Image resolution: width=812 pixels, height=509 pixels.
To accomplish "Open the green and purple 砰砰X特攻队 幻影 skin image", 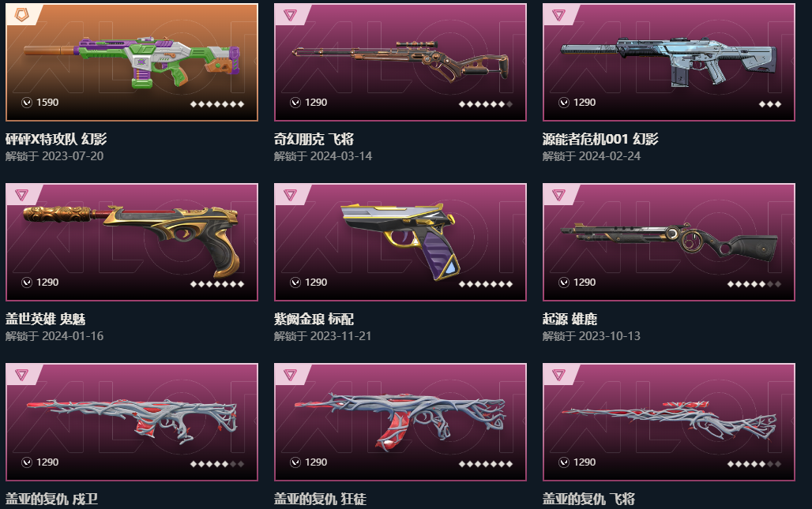I will point(132,62).
